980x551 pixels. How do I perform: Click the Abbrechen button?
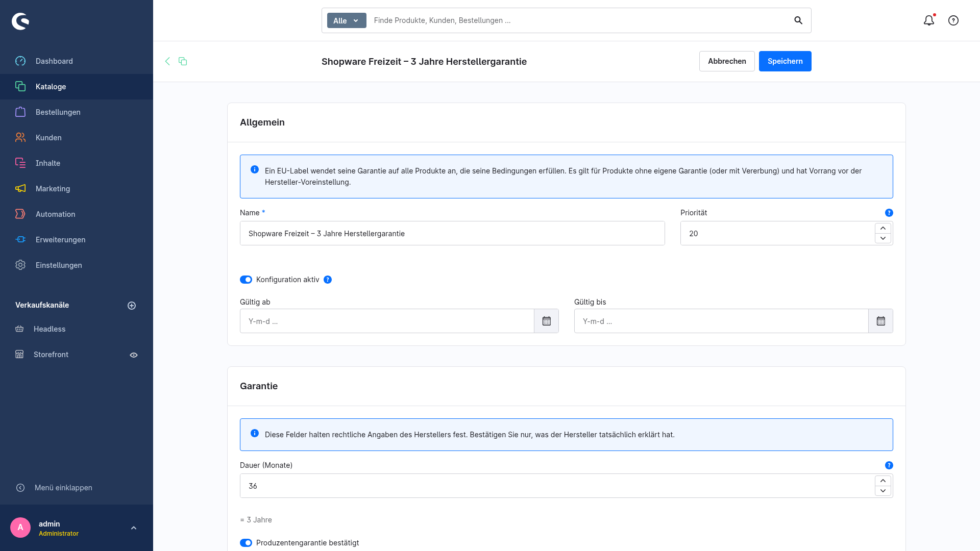[727, 61]
